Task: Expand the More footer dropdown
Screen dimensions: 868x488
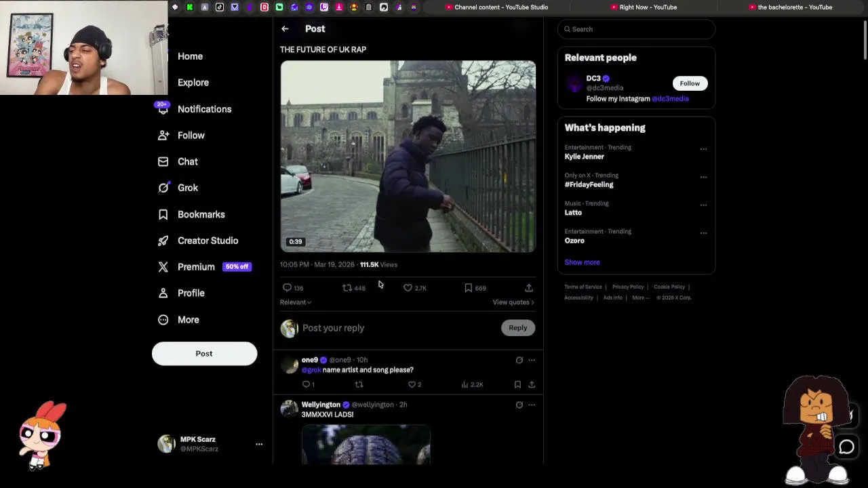Action: (639, 298)
